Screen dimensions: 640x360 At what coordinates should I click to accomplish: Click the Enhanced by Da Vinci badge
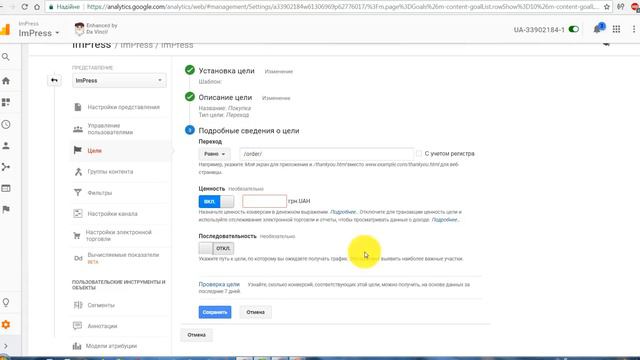(x=96, y=29)
